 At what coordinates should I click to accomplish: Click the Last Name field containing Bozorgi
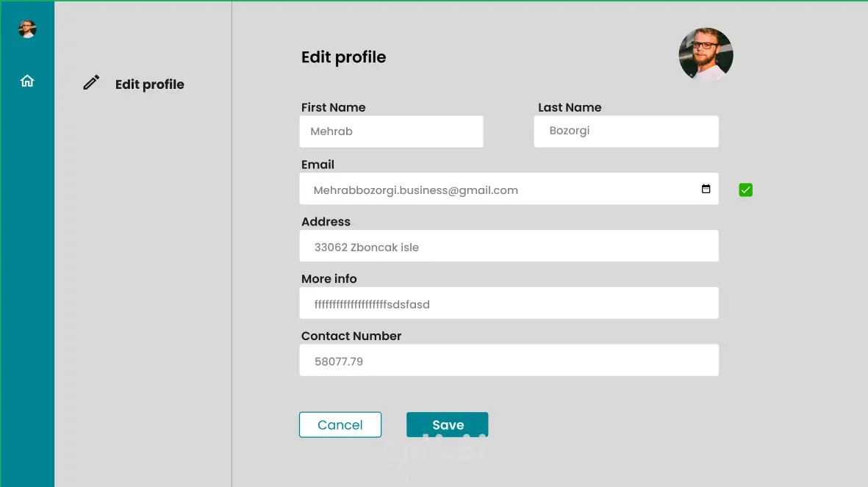pos(626,131)
